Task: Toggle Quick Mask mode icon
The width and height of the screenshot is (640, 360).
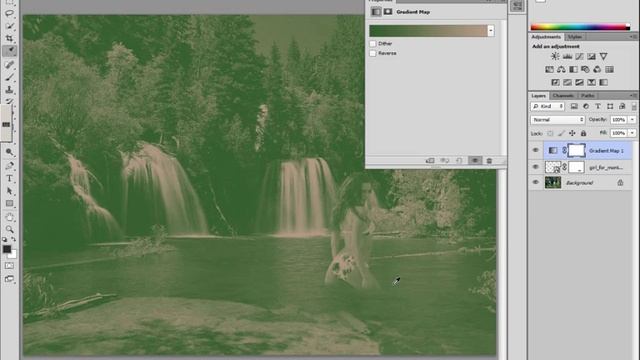Action: coord(9,266)
